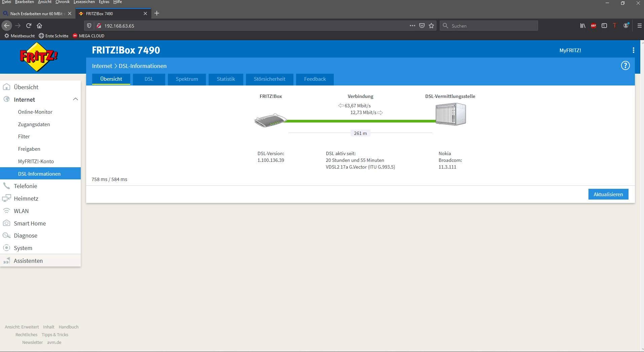Open the Adblock Plus extension icon
Image resolution: width=644 pixels, height=352 pixels.
click(594, 26)
